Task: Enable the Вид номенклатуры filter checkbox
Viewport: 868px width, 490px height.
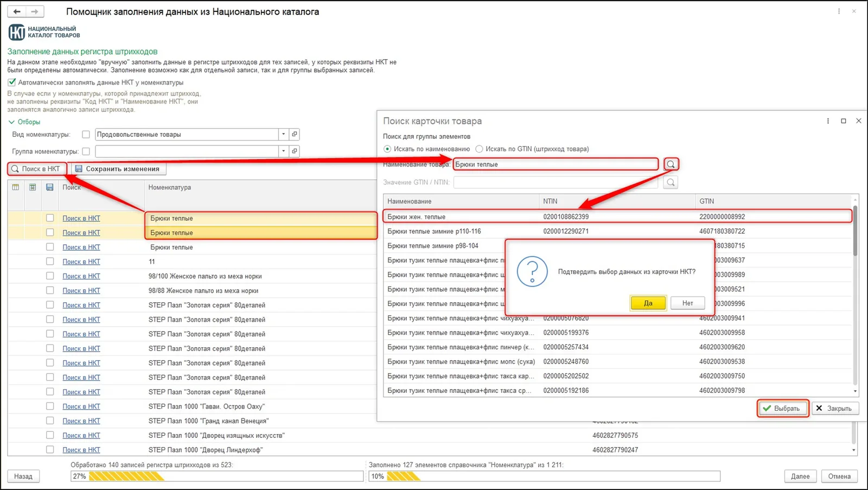Action: pos(86,135)
